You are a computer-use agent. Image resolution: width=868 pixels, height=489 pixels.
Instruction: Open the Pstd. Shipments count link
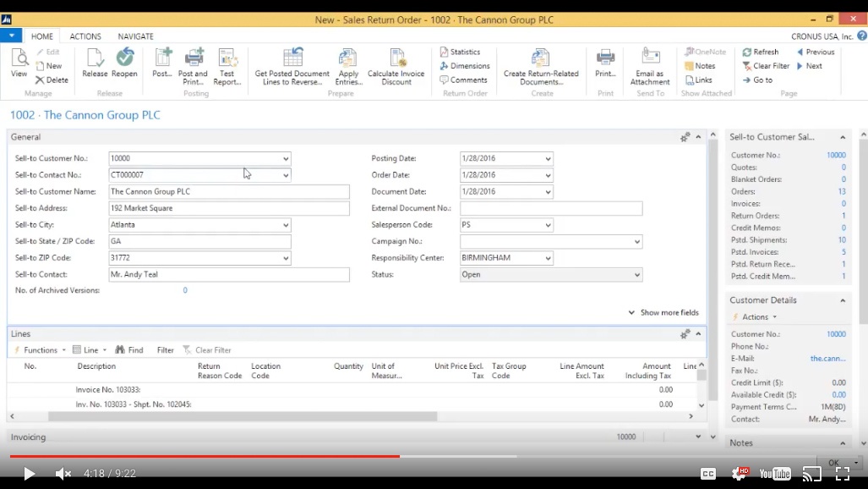pos(842,240)
